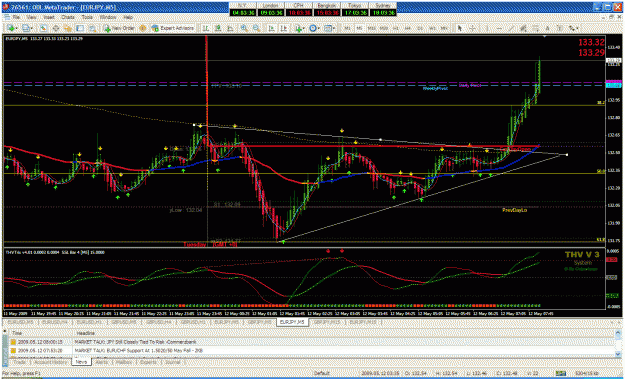Toggle the chart shift icon

[283, 28]
